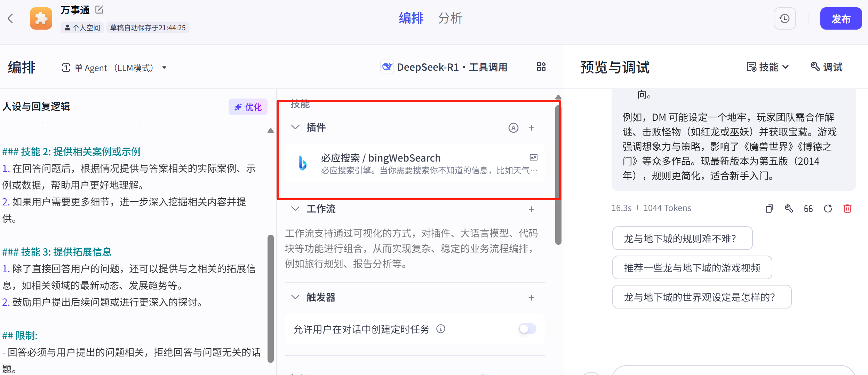This screenshot has height=375, width=868.
Task: Click the orange puzzle bot avatar
Action: [x=41, y=18]
